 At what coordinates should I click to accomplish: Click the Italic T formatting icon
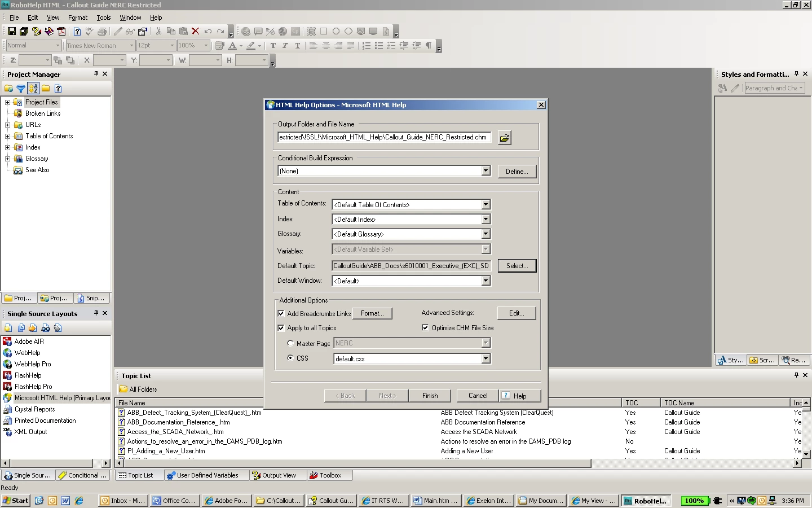[x=285, y=46]
